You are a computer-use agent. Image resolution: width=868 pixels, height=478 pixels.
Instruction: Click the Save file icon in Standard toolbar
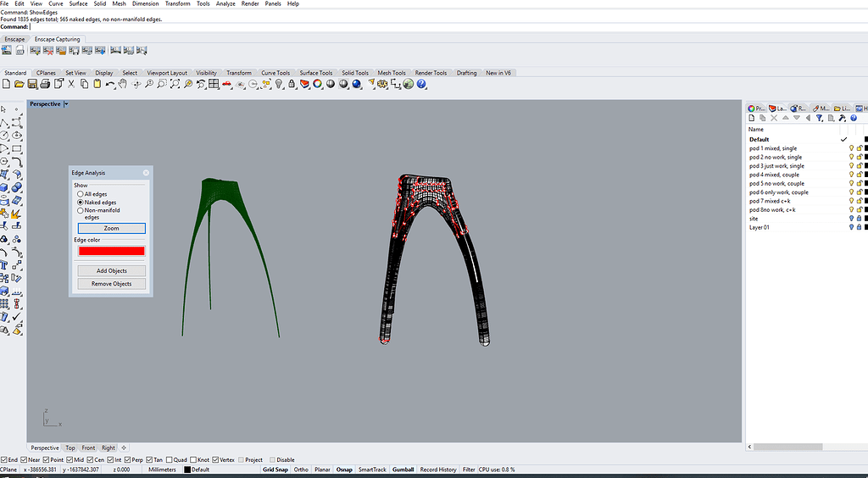[x=32, y=84]
